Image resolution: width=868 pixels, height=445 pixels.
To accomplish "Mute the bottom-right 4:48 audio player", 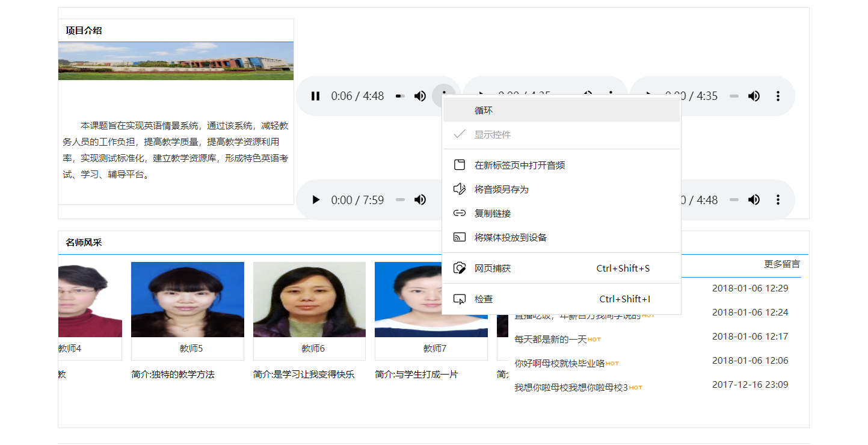I will tap(753, 199).
